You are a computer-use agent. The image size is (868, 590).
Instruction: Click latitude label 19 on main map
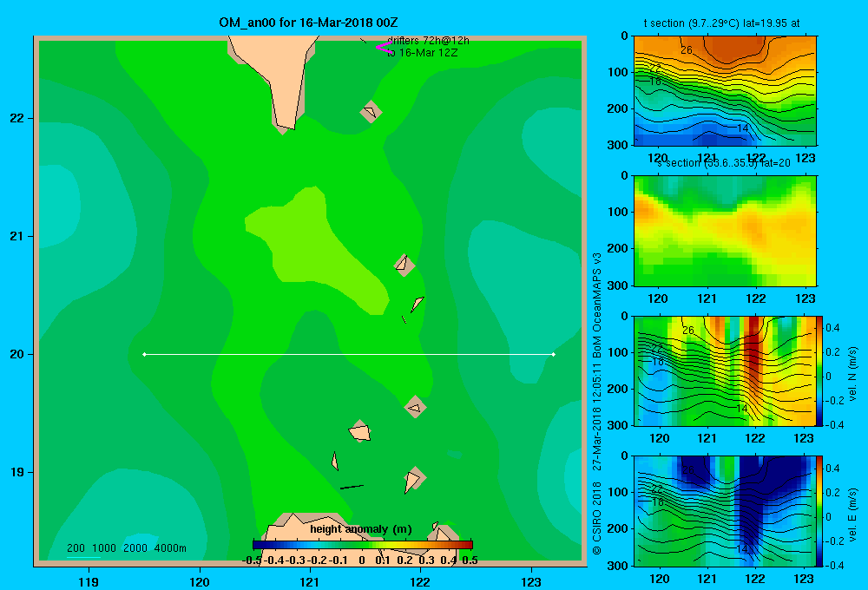click(x=17, y=472)
